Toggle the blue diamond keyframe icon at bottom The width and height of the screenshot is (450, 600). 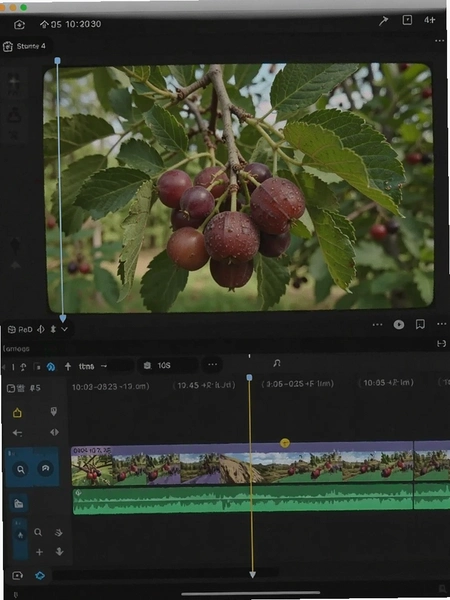tap(40, 576)
